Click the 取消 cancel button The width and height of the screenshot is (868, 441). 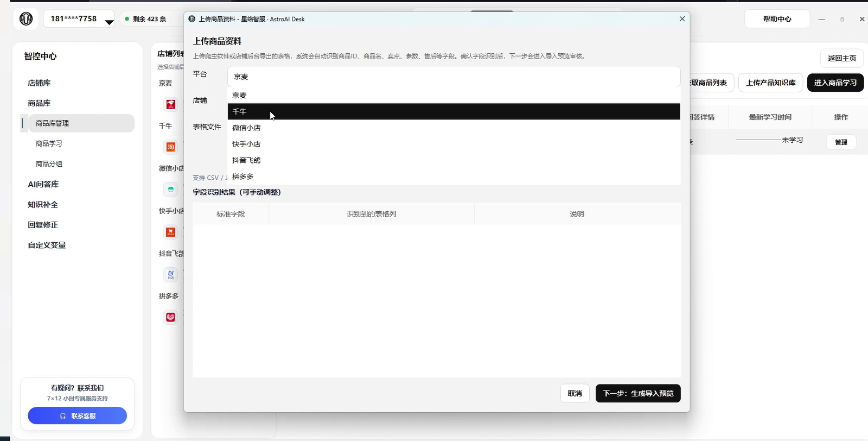[x=575, y=393]
